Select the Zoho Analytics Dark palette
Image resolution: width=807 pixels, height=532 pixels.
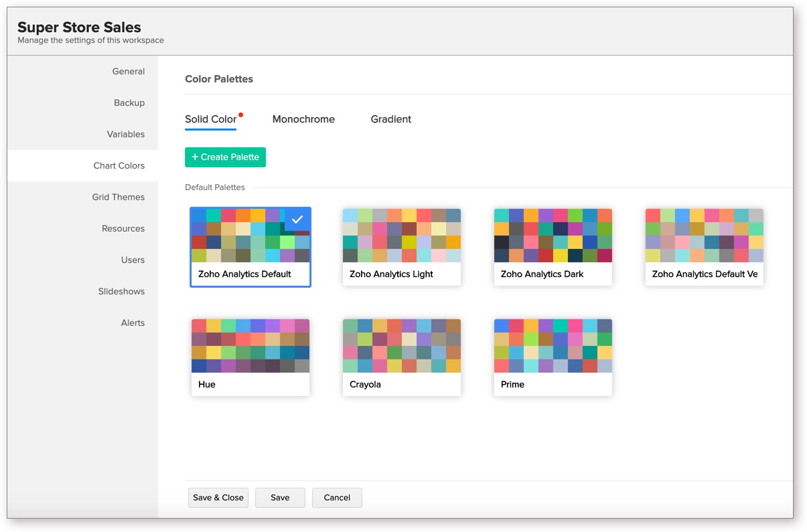(553, 247)
